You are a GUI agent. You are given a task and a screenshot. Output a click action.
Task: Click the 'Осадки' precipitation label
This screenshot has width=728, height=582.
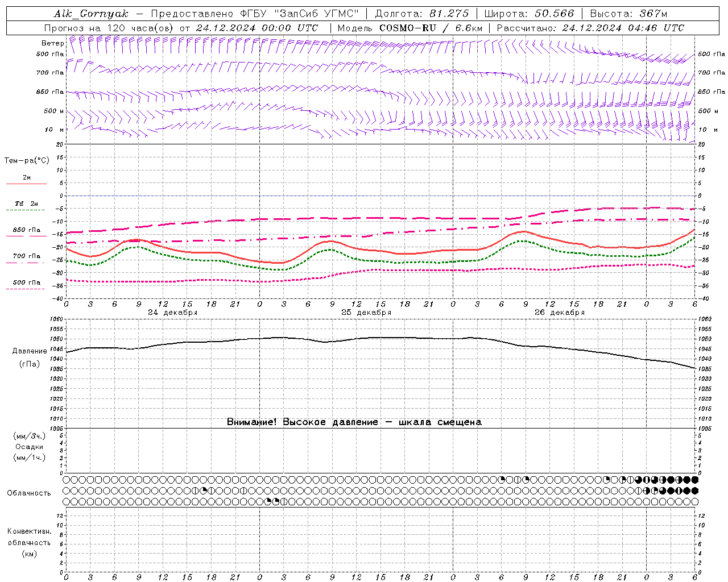30,447
